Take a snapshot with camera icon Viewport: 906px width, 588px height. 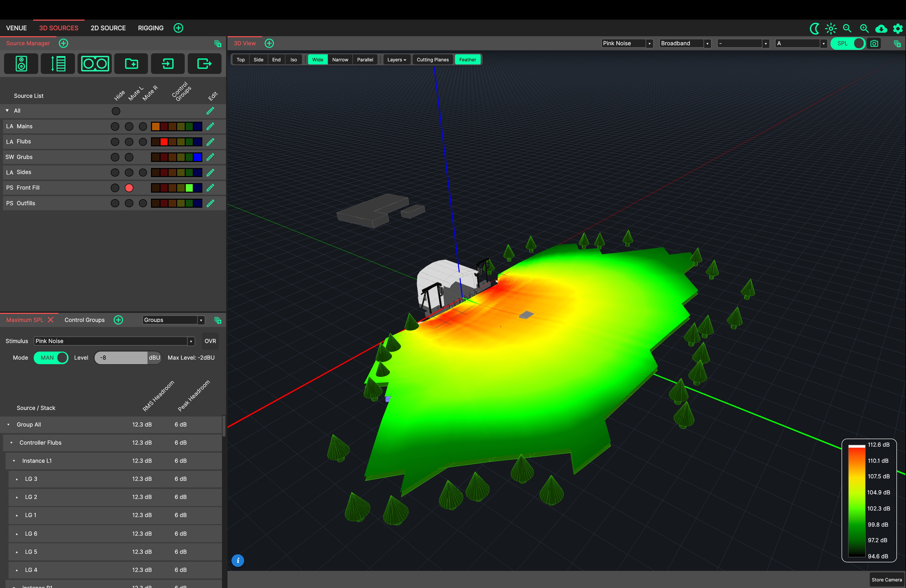click(874, 43)
